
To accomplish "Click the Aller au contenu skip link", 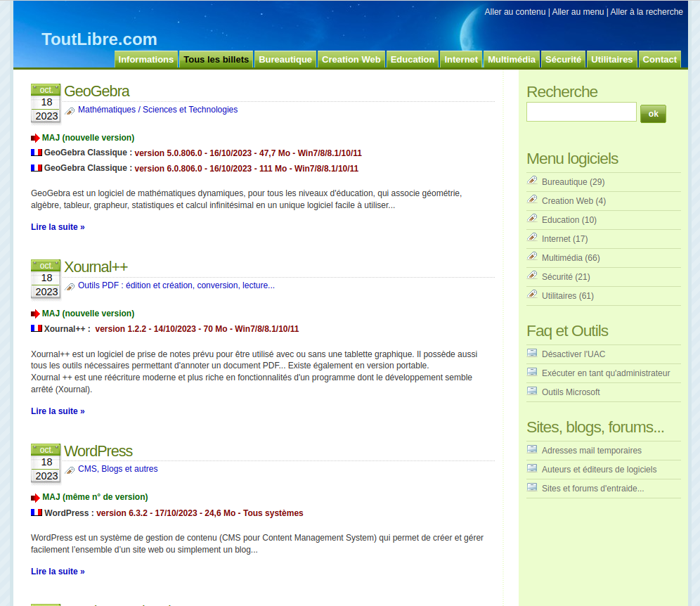I will (514, 12).
